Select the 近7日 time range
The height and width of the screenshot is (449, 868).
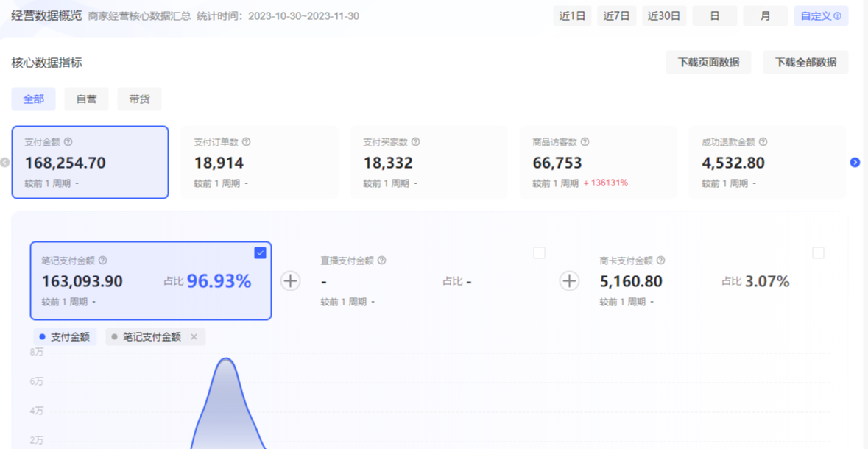[x=617, y=16]
